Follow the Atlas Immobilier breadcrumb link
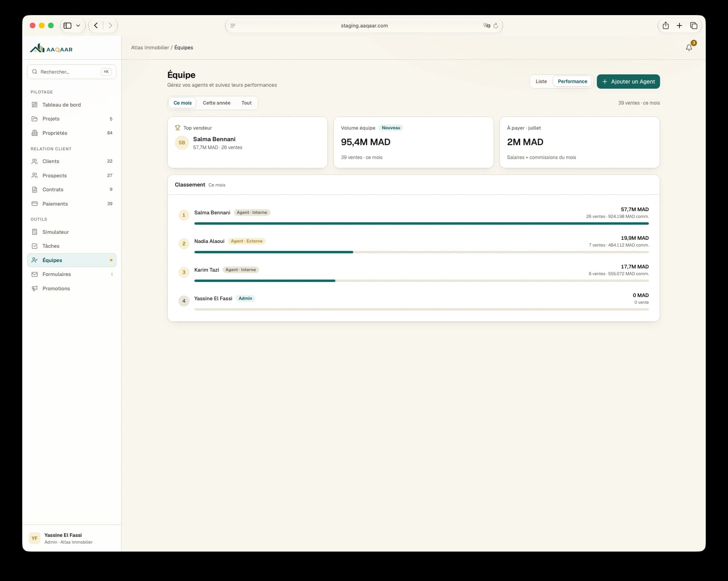The height and width of the screenshot is (581, 728). point(150,48)
